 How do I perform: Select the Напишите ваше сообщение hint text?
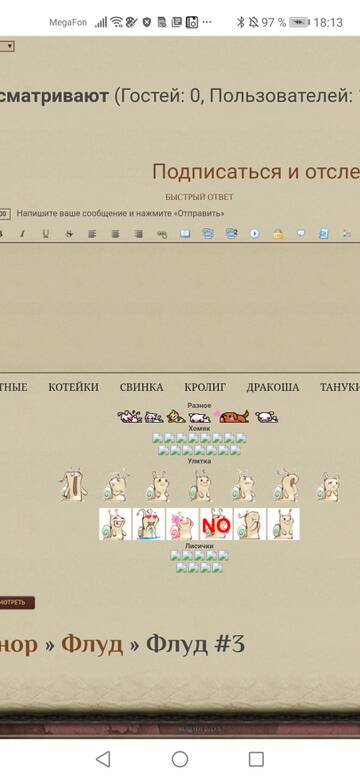pyautogui.click(x=120, y=213)
